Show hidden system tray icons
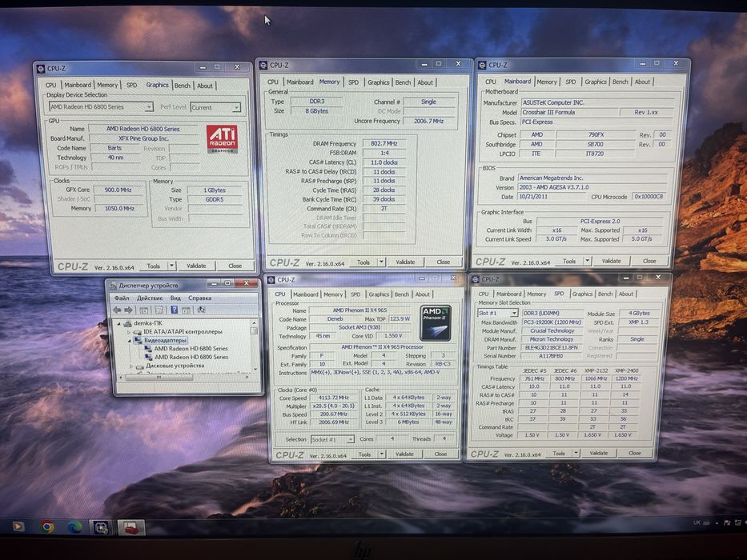This screenshot has height=560, width=747. (x=717, y=523)
